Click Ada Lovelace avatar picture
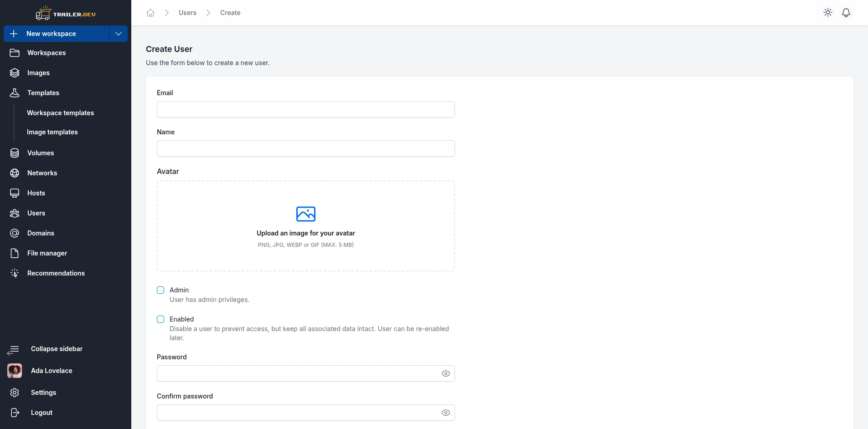This screenshot has width=868, height=429. [15, 371]
